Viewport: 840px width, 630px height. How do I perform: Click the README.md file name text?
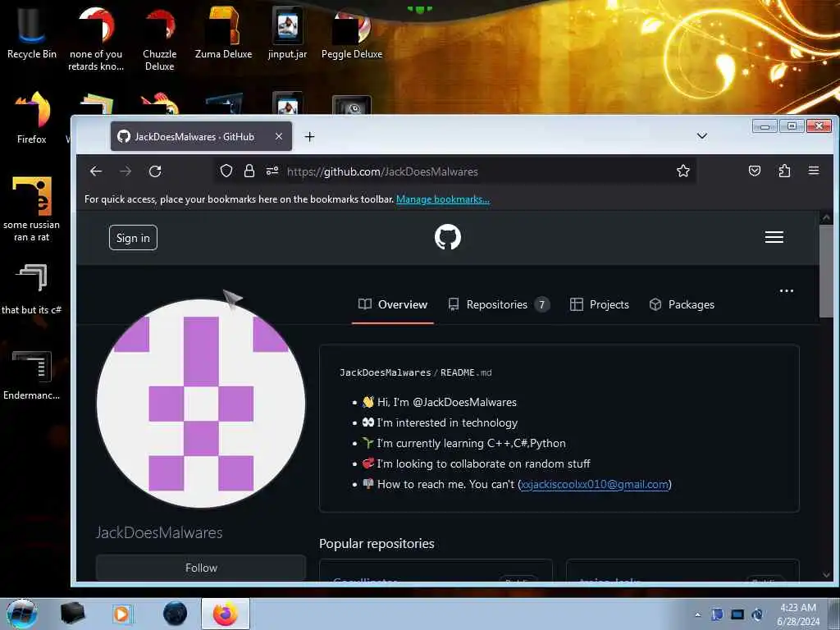pyautogui.click(x=466, y=372)
